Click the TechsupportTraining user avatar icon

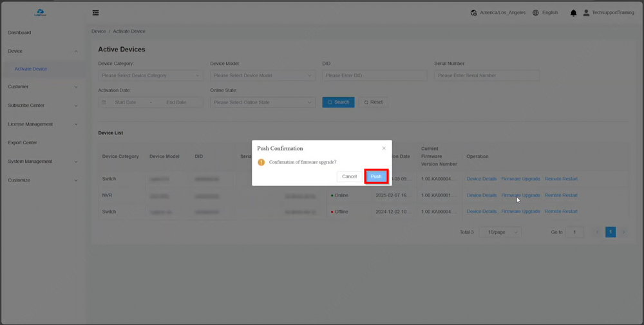coord(586,13)
